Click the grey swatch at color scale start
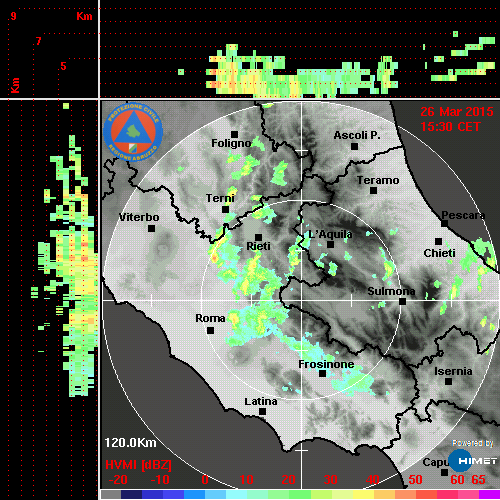The image size is (500, 500). click(111, 494)
